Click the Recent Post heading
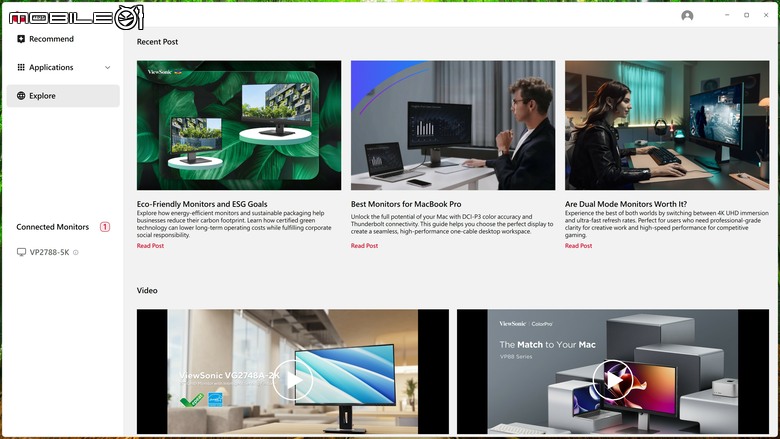 tap(157, 42)
